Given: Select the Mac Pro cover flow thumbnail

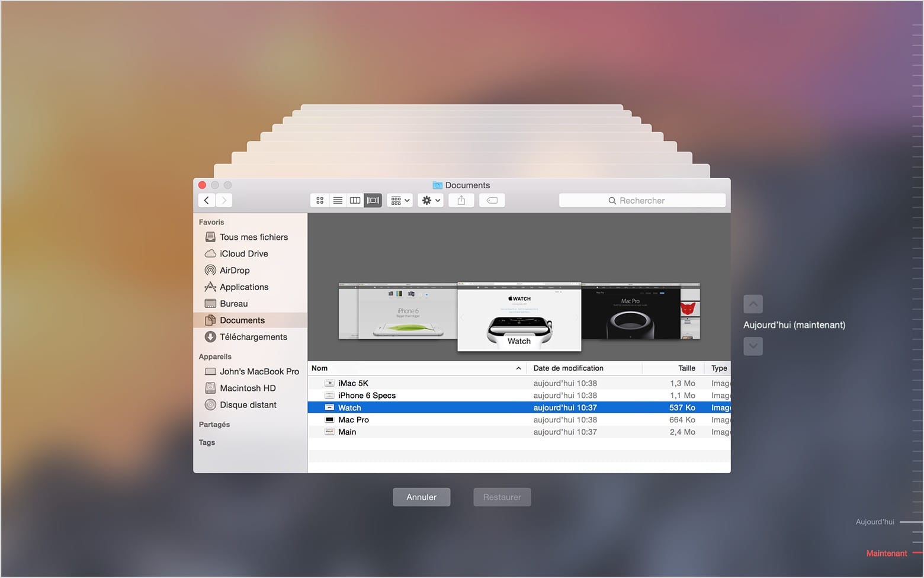Looking at the screenshot, I should [631, 312].
